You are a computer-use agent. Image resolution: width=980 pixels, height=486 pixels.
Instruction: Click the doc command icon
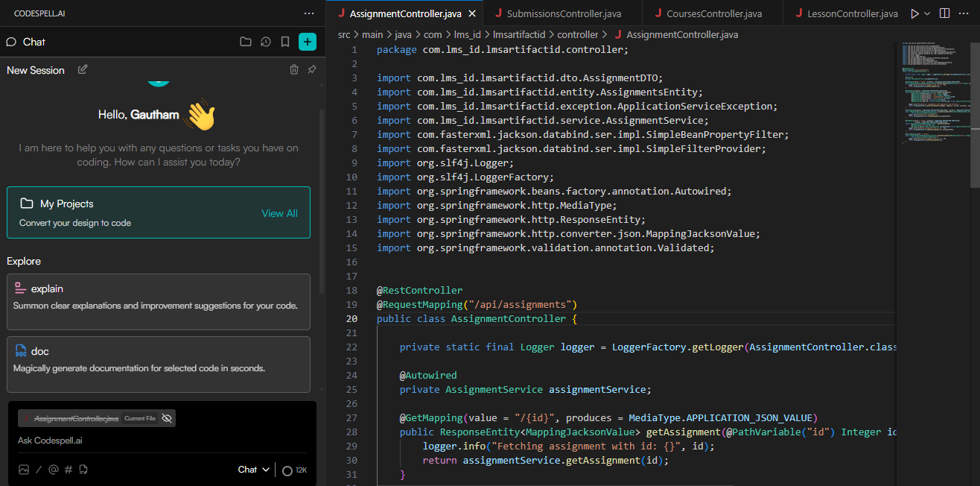pos(20,351)
